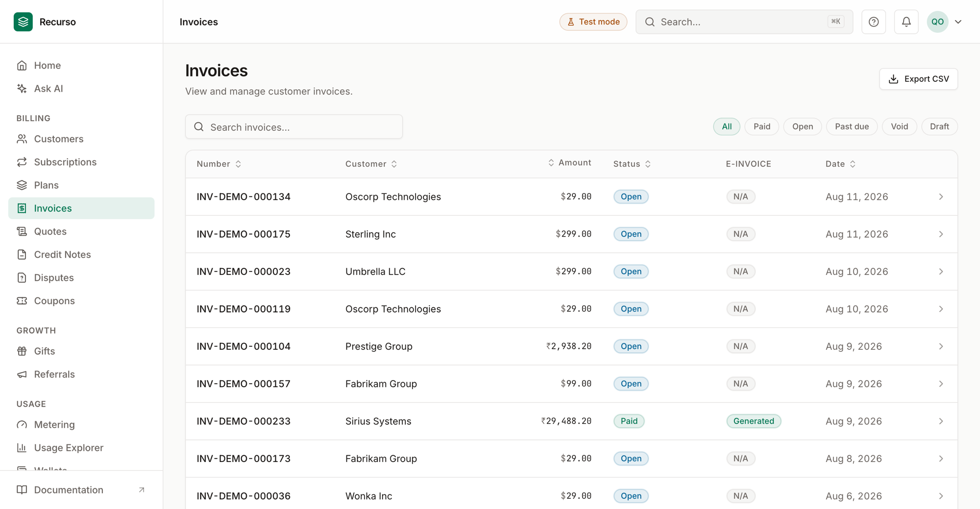Focus the top Search field
Image resolution: width=980 pixels, height=509 pixels.
point(744,22)
